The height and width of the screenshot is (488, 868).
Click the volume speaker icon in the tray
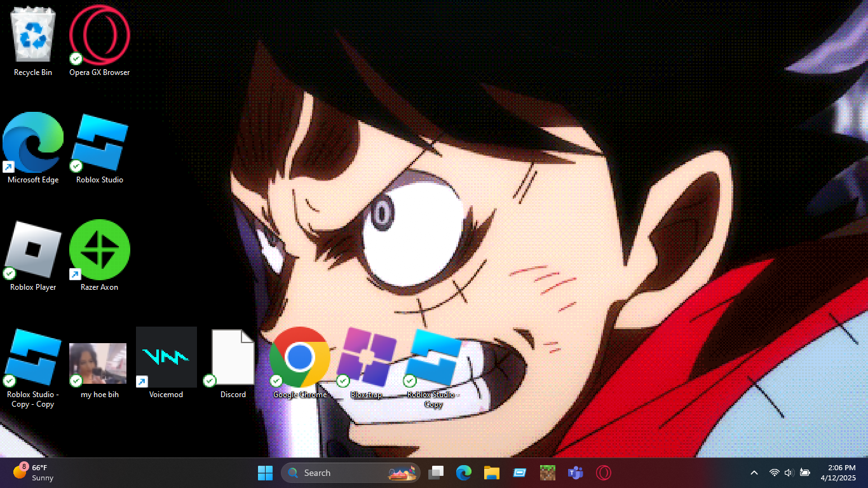tap(789, 473)
